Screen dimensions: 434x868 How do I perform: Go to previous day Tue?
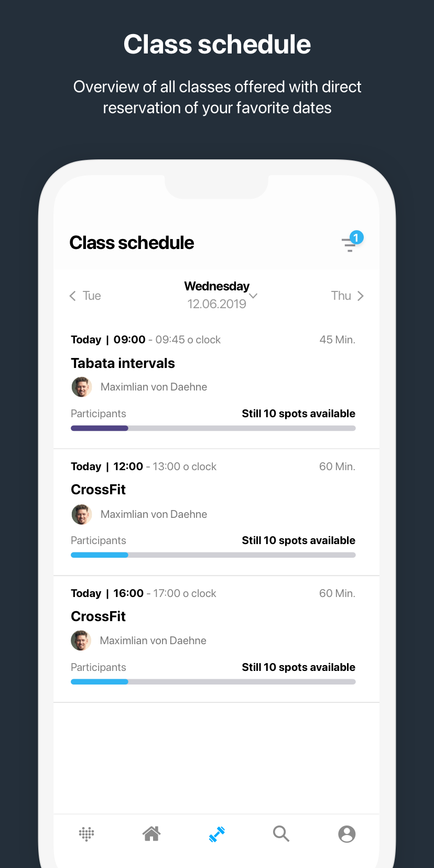coord(85,296)
